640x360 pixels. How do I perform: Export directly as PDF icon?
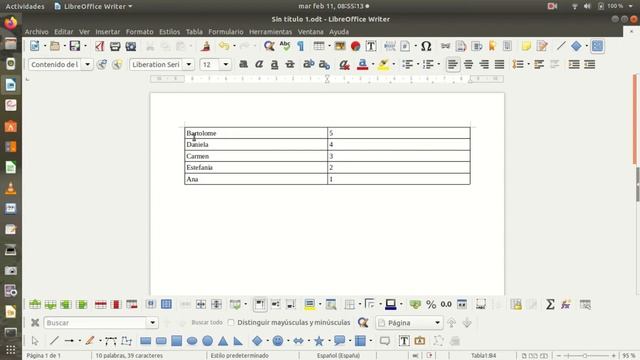[99, 46]
